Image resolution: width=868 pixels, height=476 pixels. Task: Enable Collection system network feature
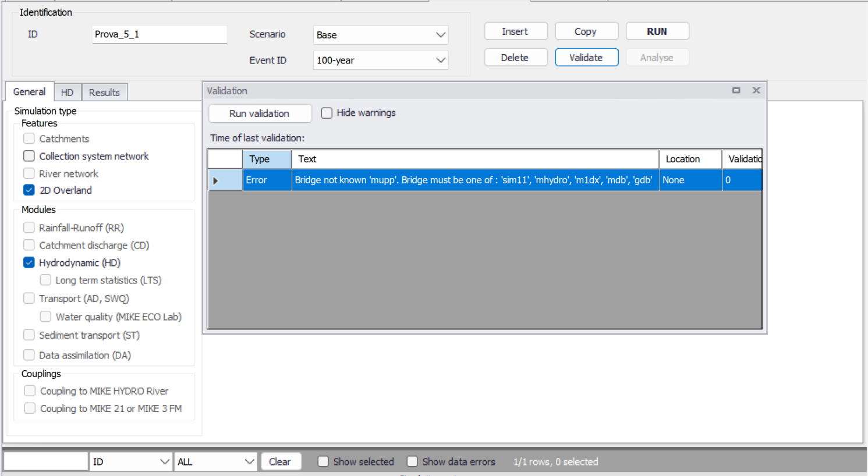[29, 156]
